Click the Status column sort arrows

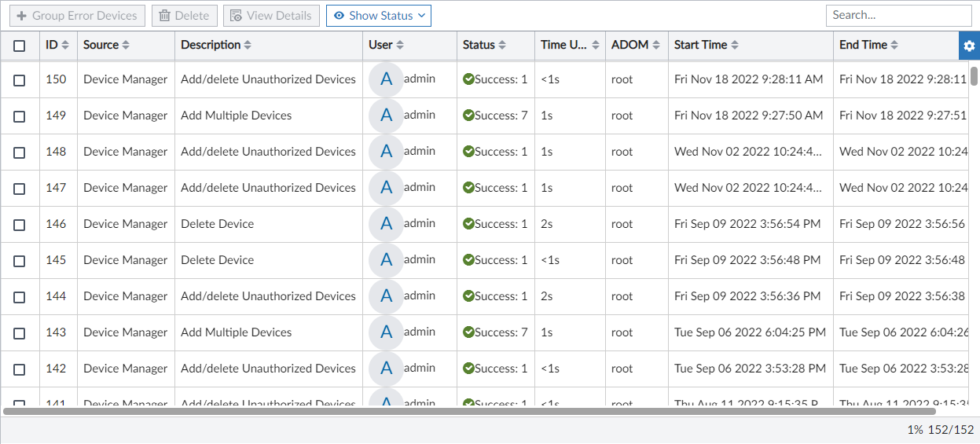pyautogui.click(x=502, y=46)
